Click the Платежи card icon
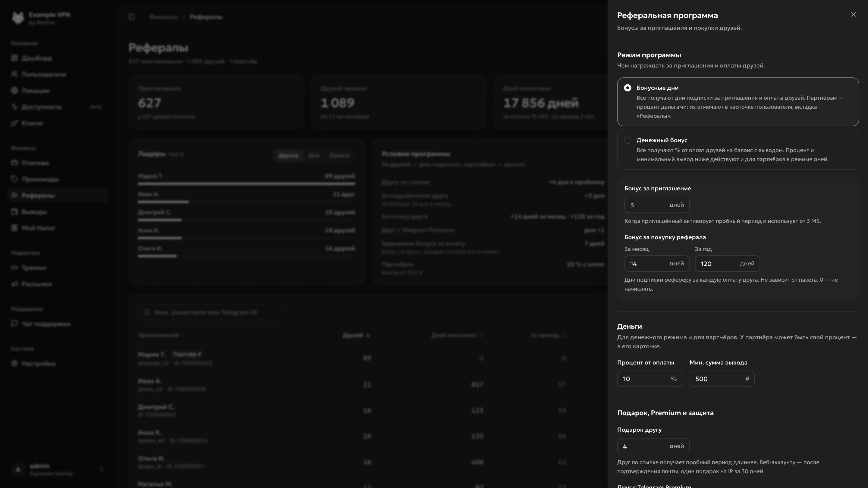Image resolution: width=868 pixels, height=488 pixels. (x=14, y=163)
